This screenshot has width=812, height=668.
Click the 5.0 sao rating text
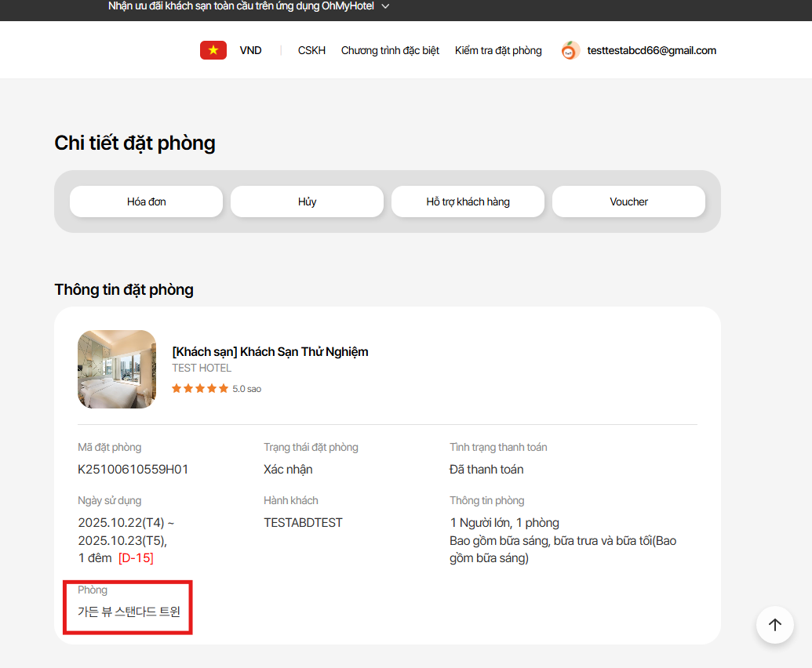246,389
